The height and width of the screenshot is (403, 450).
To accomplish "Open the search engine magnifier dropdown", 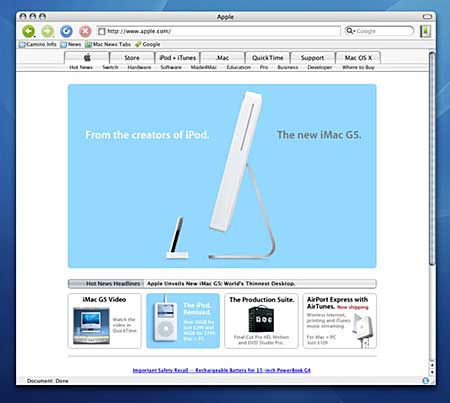I will pos(350,31).
